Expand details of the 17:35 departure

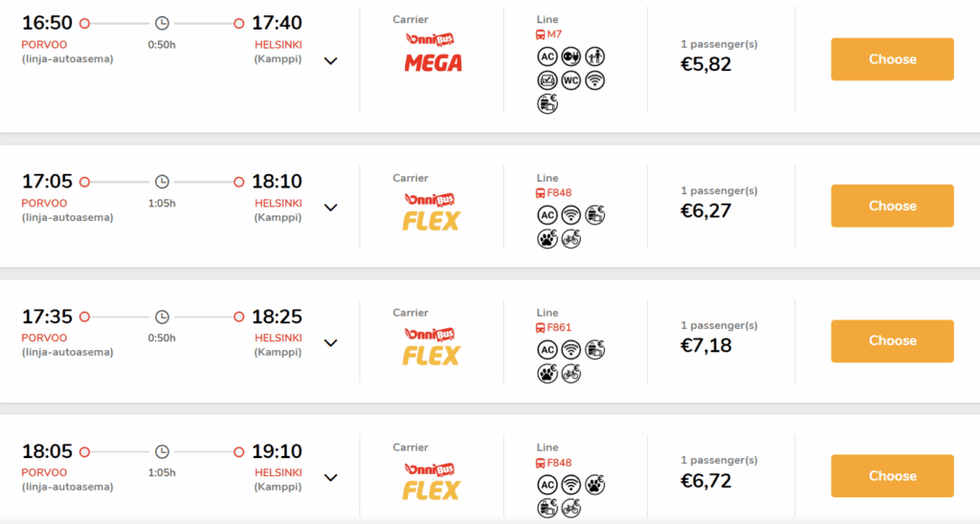tap(330, 343)
